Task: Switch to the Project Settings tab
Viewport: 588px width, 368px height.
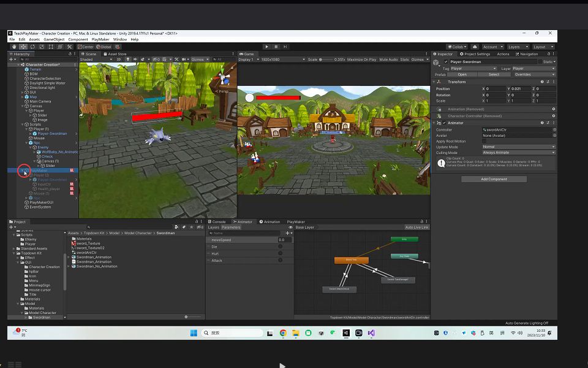Action: click(x=475, y=54)
